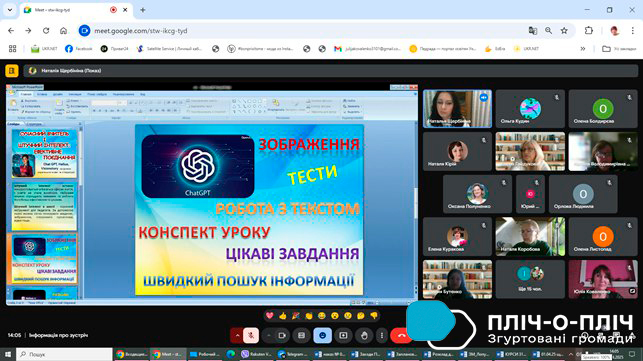
Task: Select the Оксана Полуненко participant tile
Action: [477, 194]
